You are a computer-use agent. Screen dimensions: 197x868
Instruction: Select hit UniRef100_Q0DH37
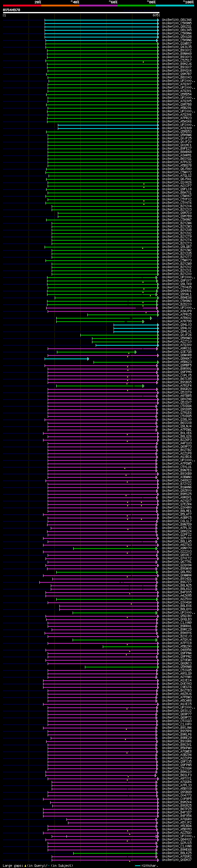(177, 860)
